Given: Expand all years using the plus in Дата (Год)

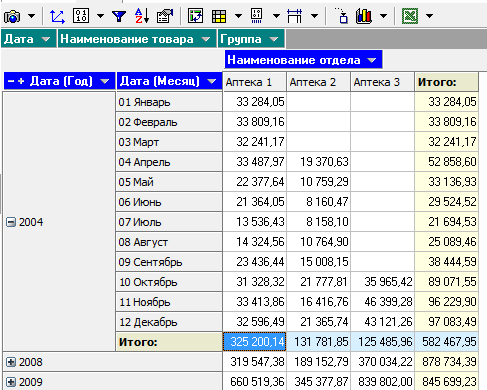Looking at the screenshot, I should pos(21,81).
